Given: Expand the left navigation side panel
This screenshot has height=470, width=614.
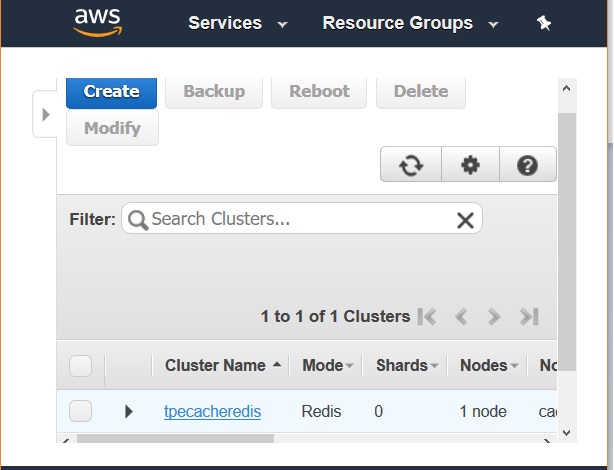Looking at the screenshot, I should click(45, 115).
